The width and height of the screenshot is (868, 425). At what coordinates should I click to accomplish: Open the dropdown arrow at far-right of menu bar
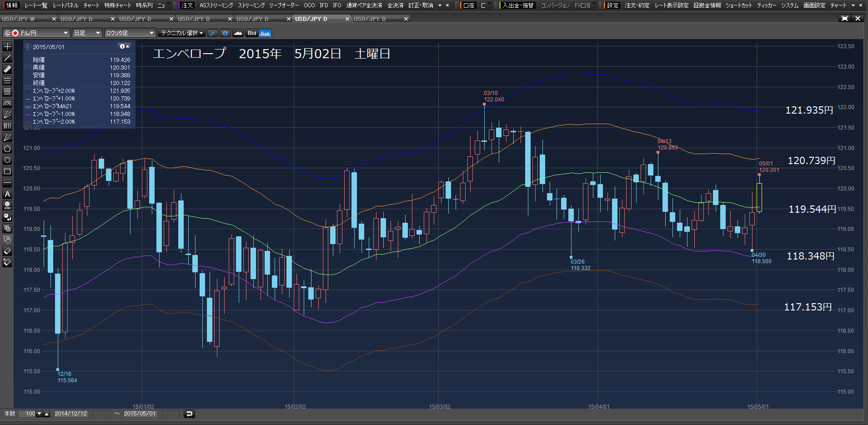tap(853, 5)
